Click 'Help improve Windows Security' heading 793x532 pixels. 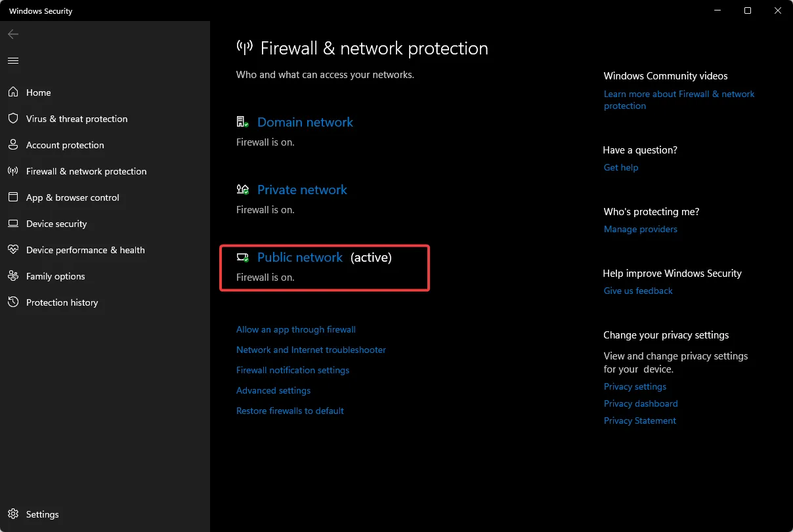click(x=672, y=274)
